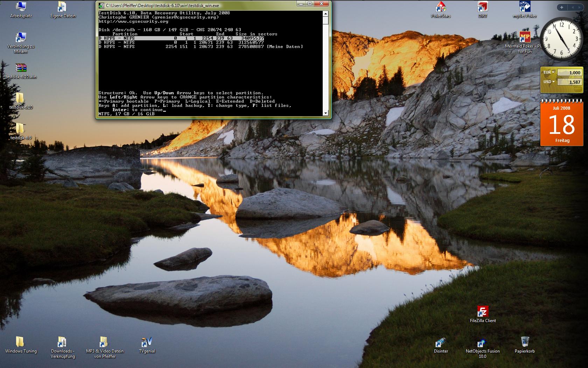The width and height of the screenshot is (588, 368).
Task: Open the PokerStars shortcut icon
Action: 441,10
